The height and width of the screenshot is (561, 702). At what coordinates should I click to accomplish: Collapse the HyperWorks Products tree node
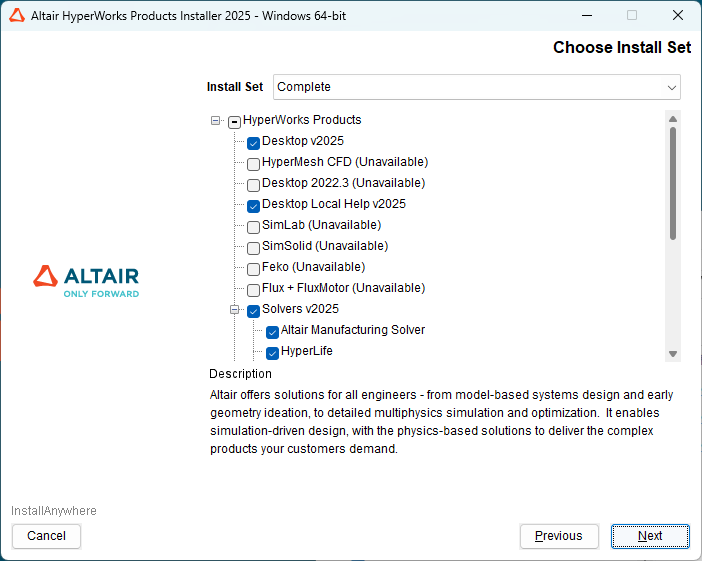216,120
